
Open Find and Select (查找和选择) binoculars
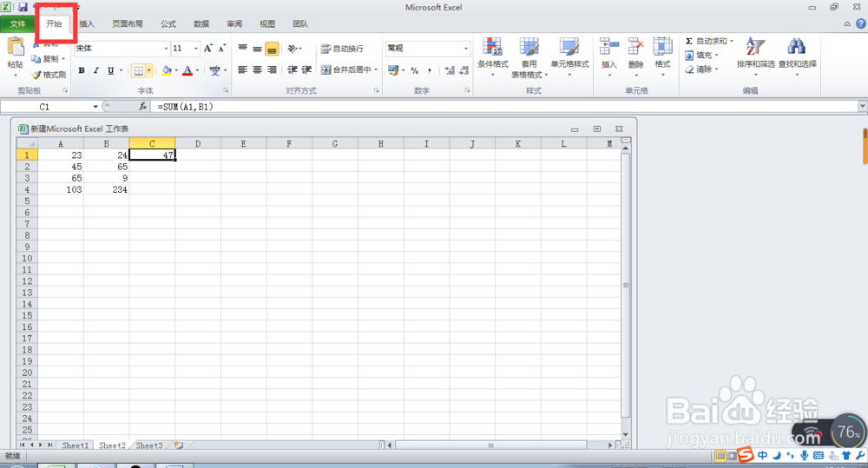click(797, 56)
